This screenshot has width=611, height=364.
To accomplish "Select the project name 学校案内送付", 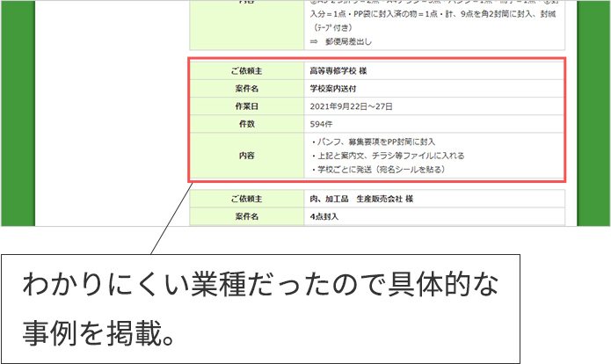I will click(x=333, y=89).
